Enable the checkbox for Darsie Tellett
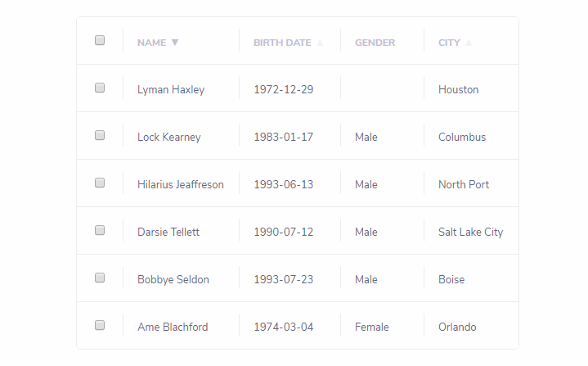The width and height of the screenshot is (588, 366). point(100,230)
